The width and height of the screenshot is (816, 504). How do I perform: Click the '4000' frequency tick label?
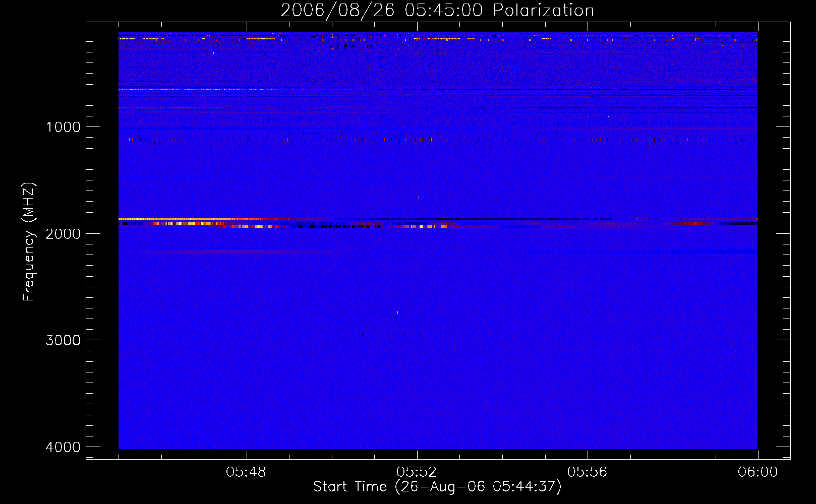point(64,447)
